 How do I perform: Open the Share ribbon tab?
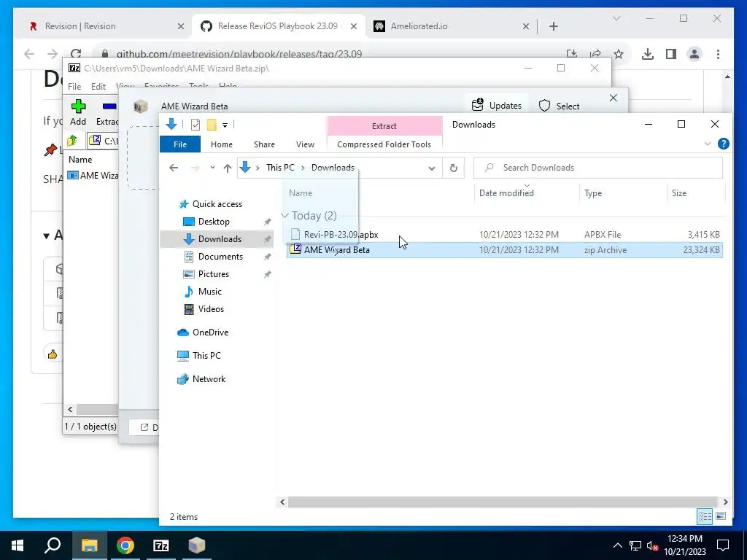click(x=264, y=144)
